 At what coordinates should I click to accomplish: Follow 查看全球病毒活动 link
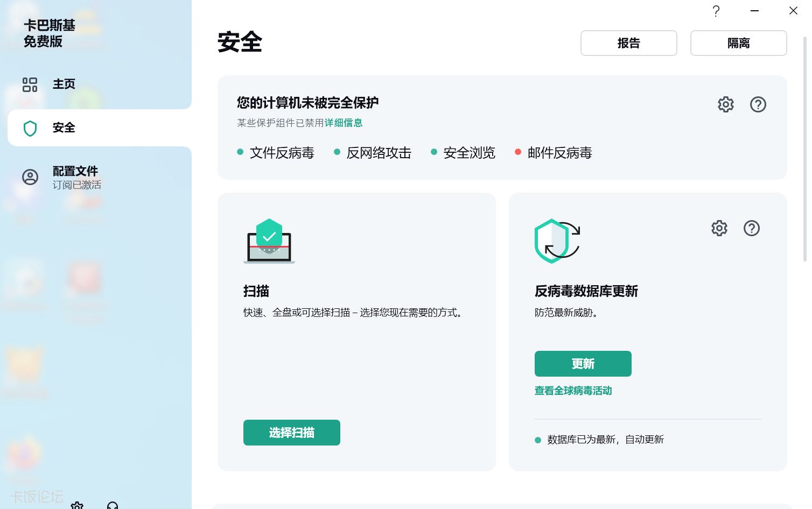pos(573,391)
